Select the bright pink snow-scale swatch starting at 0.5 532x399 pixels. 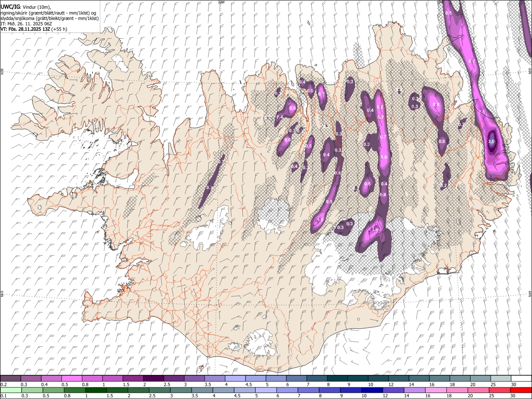pos(71,378)
